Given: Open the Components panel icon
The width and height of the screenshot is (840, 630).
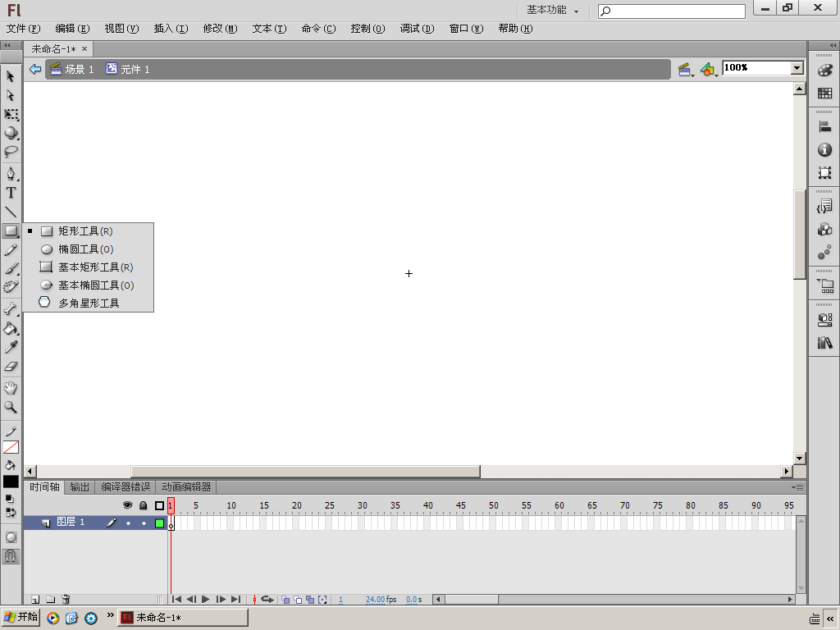Looking at the screenshot, I should (x=825, y=230).
